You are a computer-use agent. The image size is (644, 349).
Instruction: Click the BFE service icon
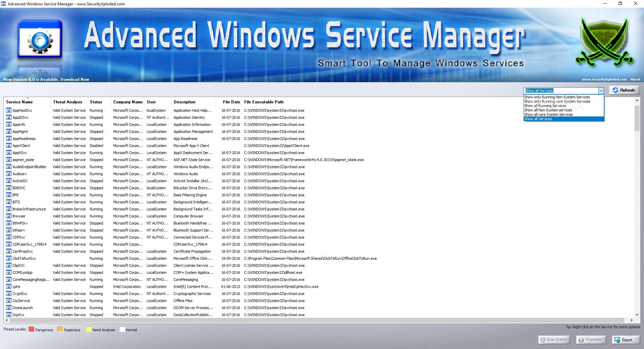(9, 195)
